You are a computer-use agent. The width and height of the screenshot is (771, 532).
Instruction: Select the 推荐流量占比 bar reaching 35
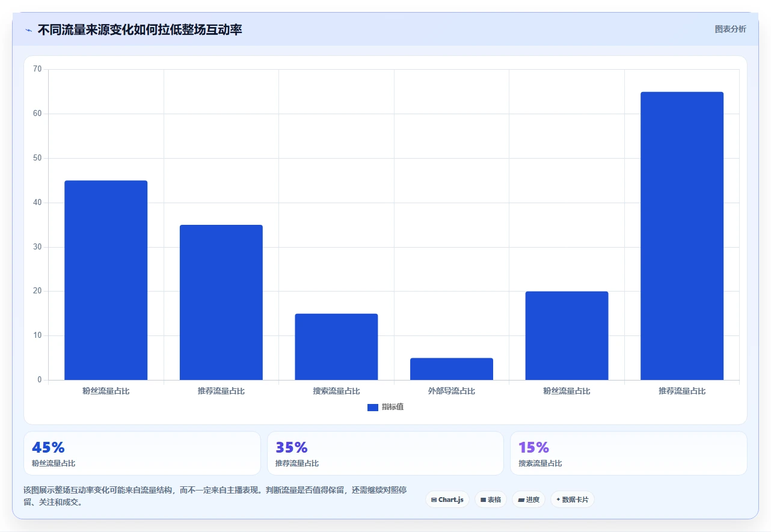point(221,302)
